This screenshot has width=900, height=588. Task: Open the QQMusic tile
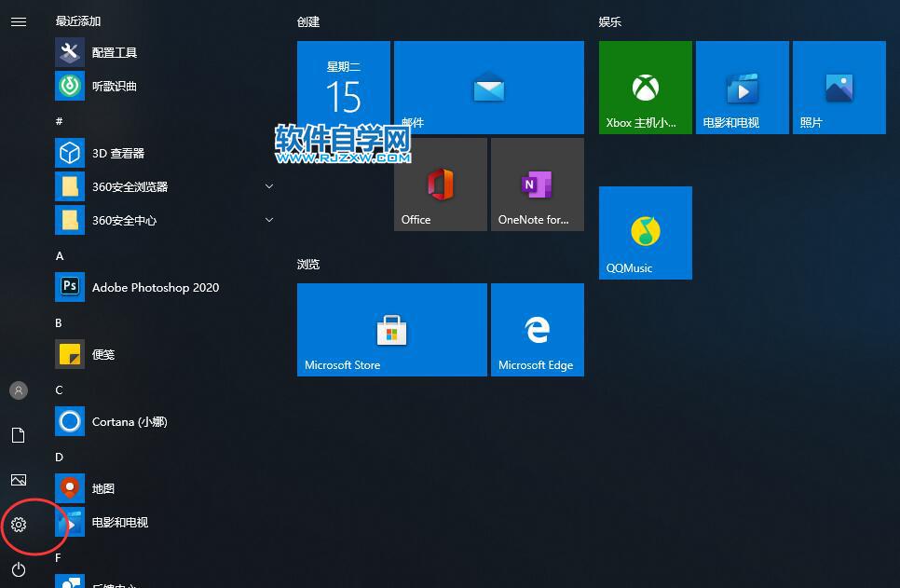click(x=645, y=233)
